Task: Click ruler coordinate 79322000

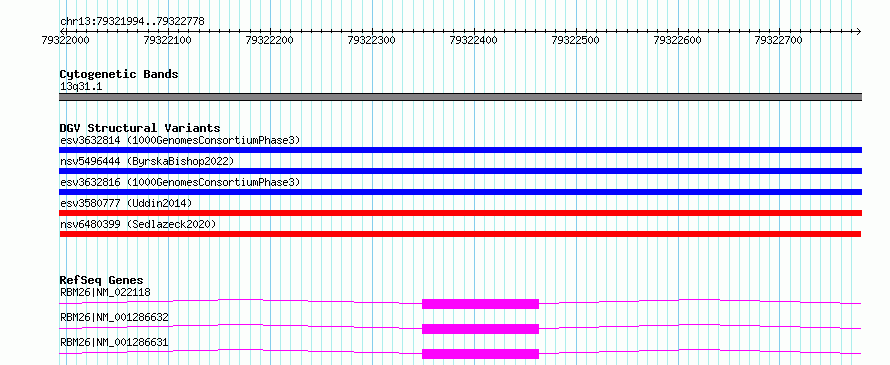Action: [65, 40]
